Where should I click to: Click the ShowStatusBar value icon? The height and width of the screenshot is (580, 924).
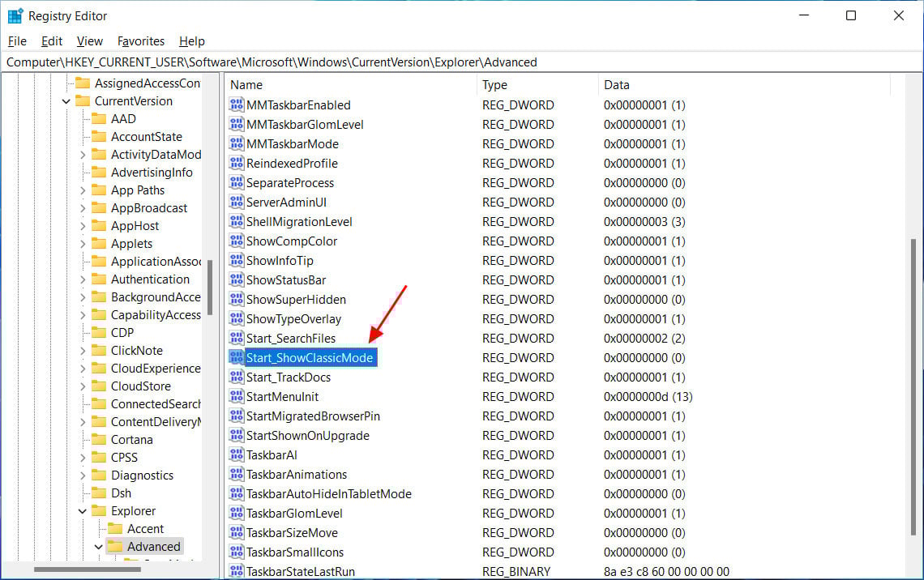(x=237, y=279)
